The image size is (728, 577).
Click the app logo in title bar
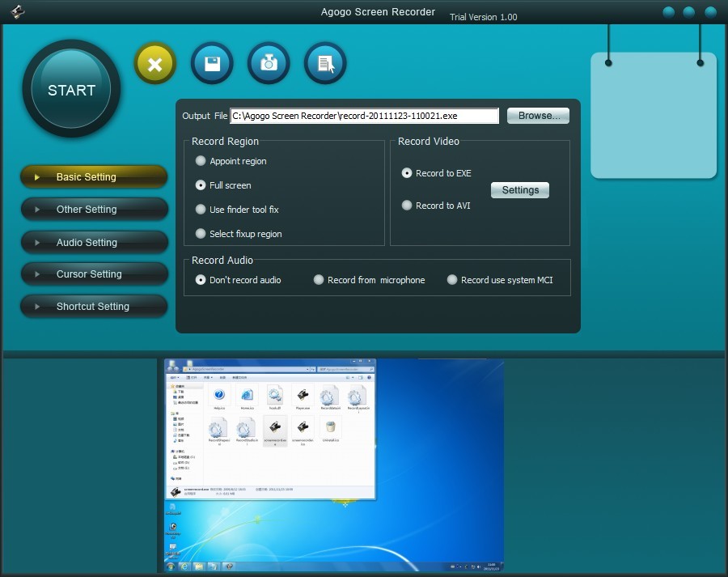pos(18,11)
